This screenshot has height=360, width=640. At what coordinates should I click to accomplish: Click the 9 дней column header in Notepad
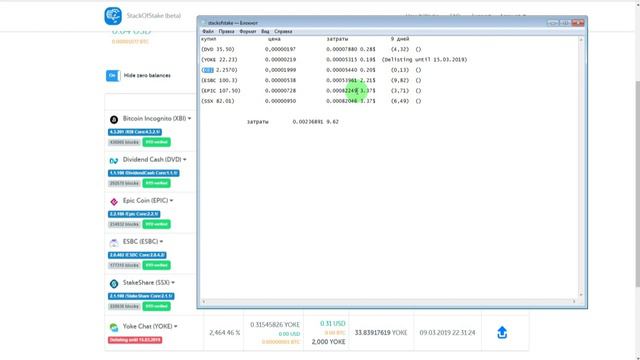(400, 39)
